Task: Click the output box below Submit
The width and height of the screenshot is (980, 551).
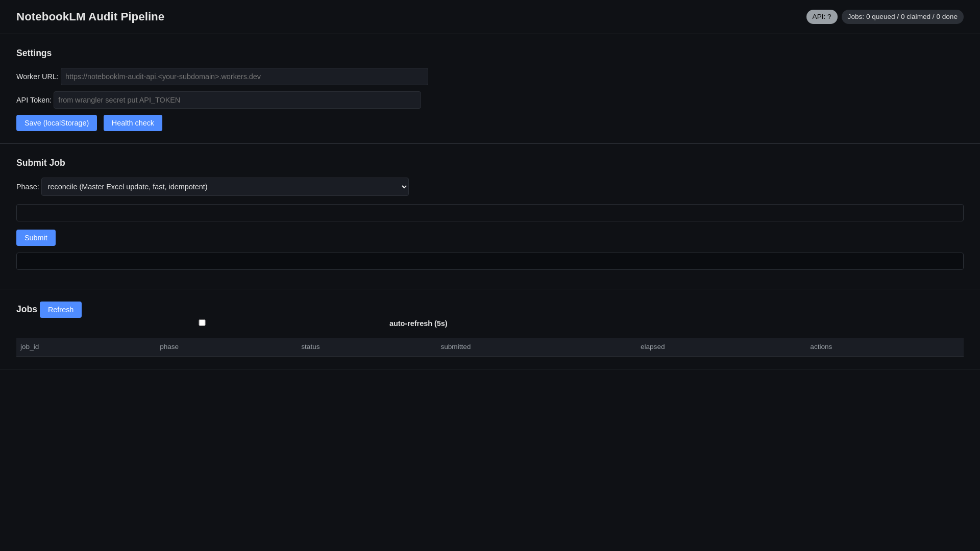Action: point(490,261)
